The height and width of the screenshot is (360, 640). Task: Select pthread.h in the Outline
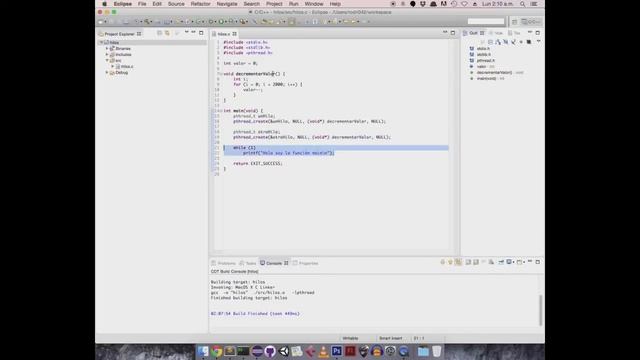coord(485,60)
